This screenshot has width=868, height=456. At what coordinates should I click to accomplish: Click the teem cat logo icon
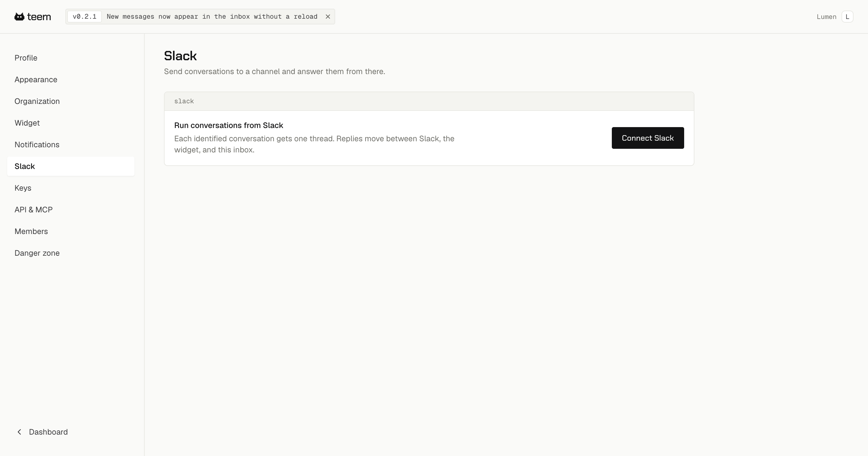click(x=19, y=17)
